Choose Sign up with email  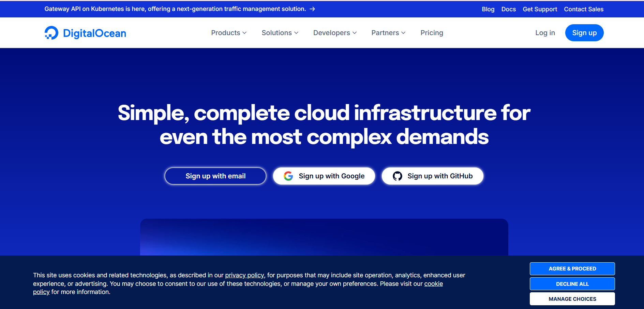(x=215, y=176)
